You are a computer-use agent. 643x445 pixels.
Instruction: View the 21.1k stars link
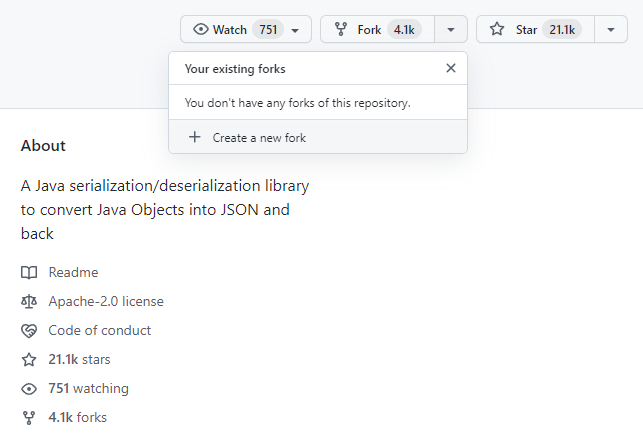(x=79, y=360)
